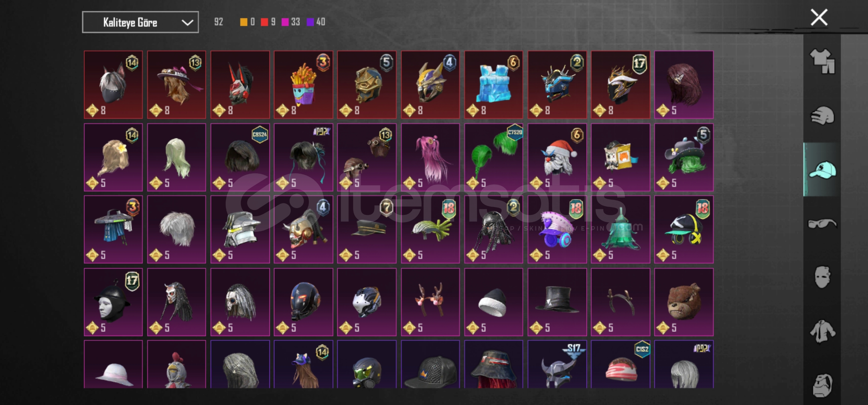
Task: Select the jacket category icon
Action: [x=822, y=331]
